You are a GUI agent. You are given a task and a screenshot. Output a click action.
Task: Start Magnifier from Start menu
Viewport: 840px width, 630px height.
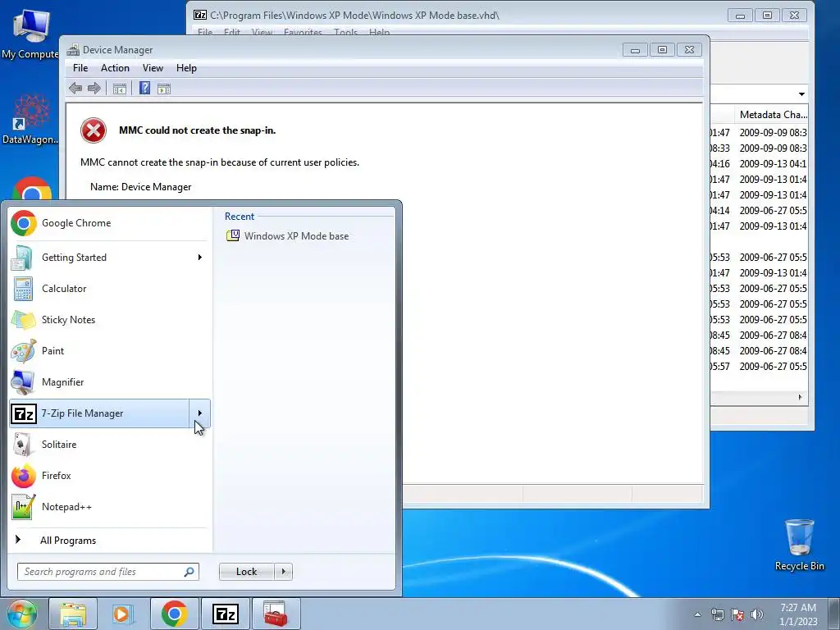point(110,382)
